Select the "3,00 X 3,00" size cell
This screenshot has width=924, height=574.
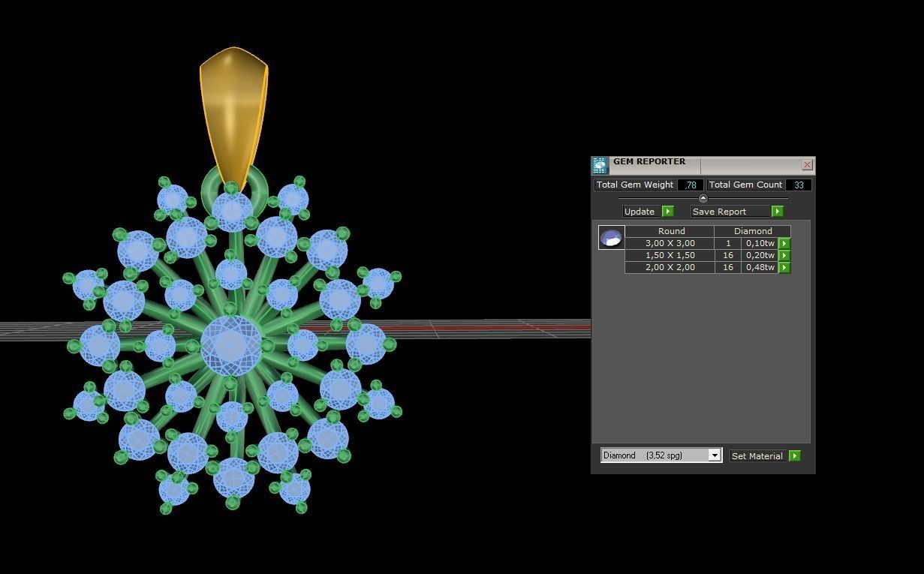click(x=670, y=243)
